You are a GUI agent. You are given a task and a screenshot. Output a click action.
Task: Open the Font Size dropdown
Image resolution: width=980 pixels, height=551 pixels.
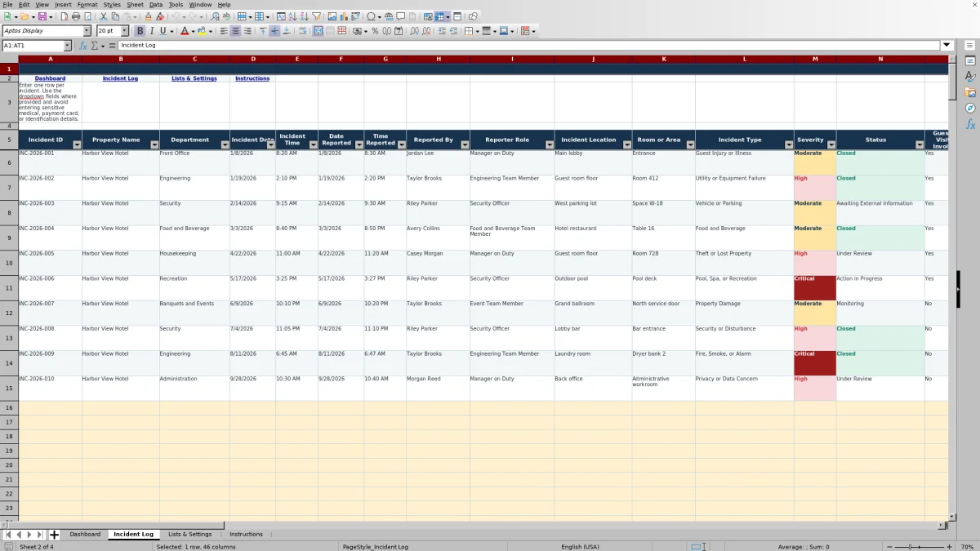[x=124, y=31]
